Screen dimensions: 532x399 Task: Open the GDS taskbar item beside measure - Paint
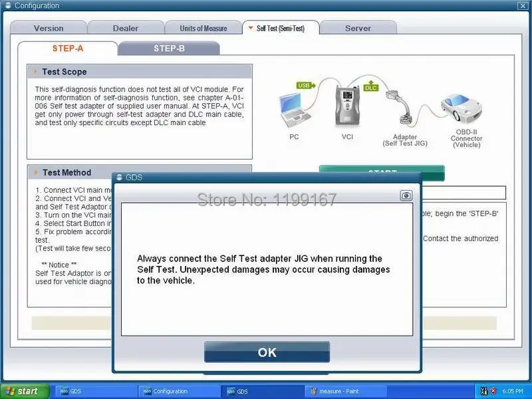[x=262, y=391]
